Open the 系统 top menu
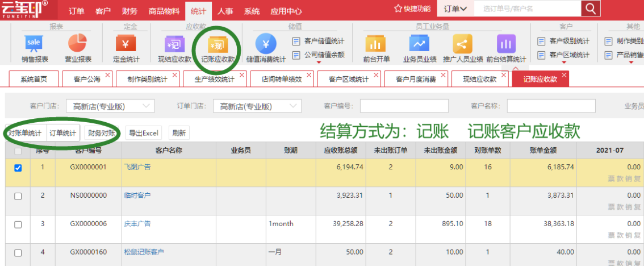 tap(252, 11)
